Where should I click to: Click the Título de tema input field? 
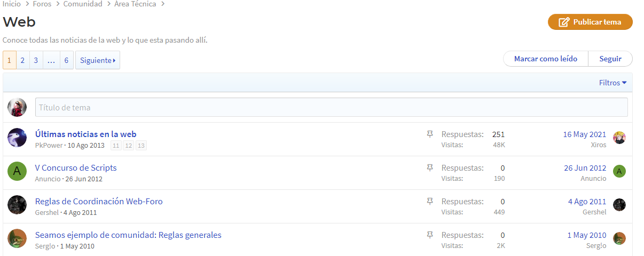coord(332,107)
